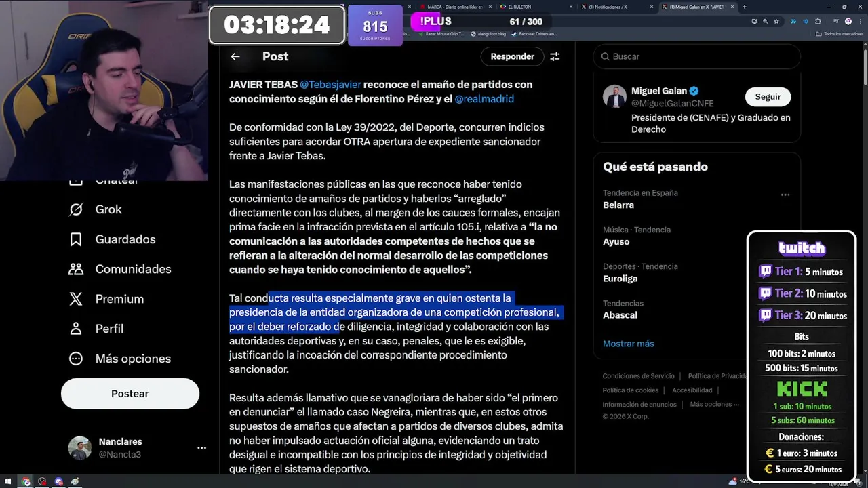Click the second app icon in taskbar
This screenshot has height=488, width=868.
point(42,481)
